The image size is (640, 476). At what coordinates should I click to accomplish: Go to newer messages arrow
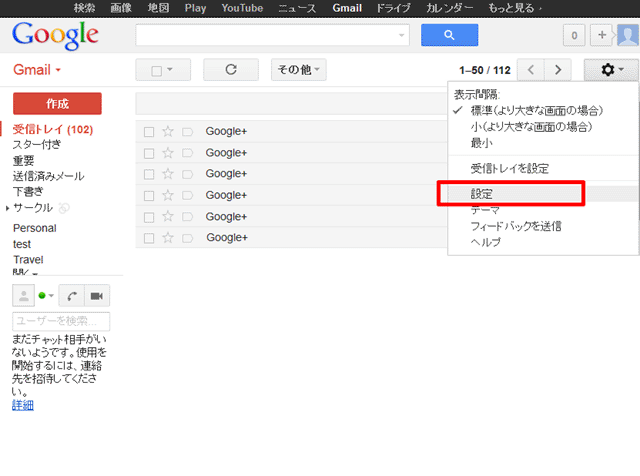(532, 70)
